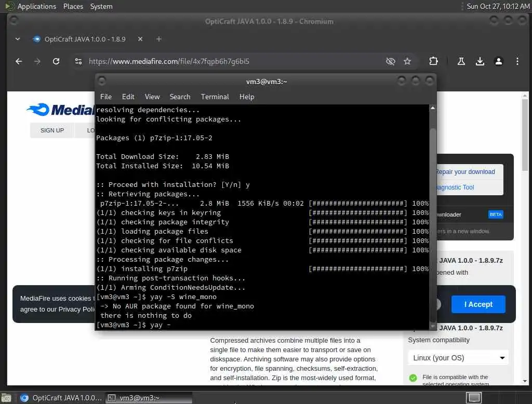Open the terminal View menu
Screen dimensions: 532x404
[x=152, y=97]
